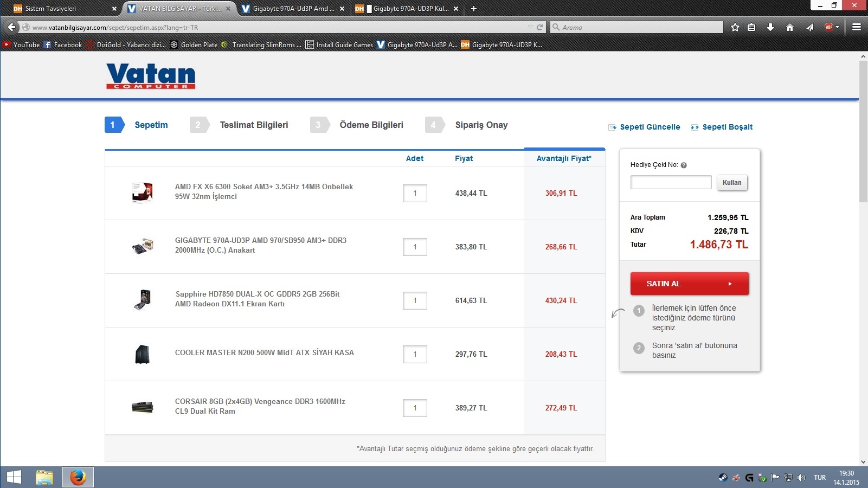This screenshot has height=488, width=868.
Task: Click Corsair Vengeance RAM thumbnail
Action: (142, 407)
